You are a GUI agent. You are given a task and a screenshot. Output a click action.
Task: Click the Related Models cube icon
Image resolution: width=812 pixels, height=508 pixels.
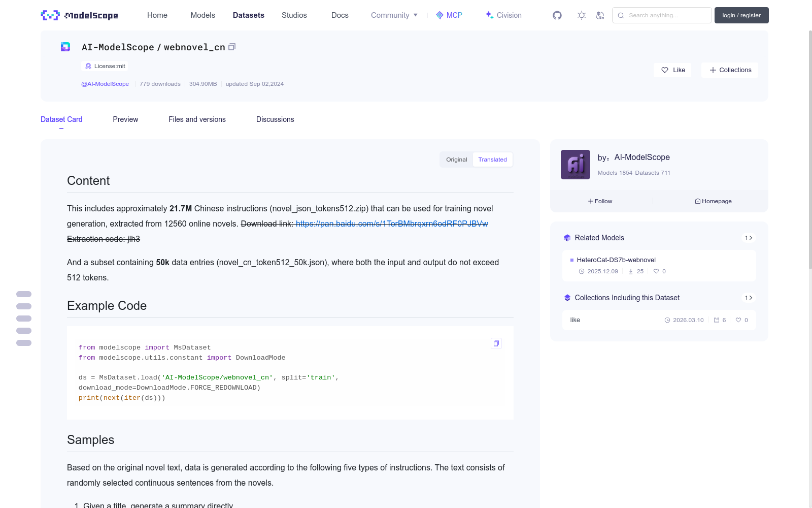click(567, 238)
